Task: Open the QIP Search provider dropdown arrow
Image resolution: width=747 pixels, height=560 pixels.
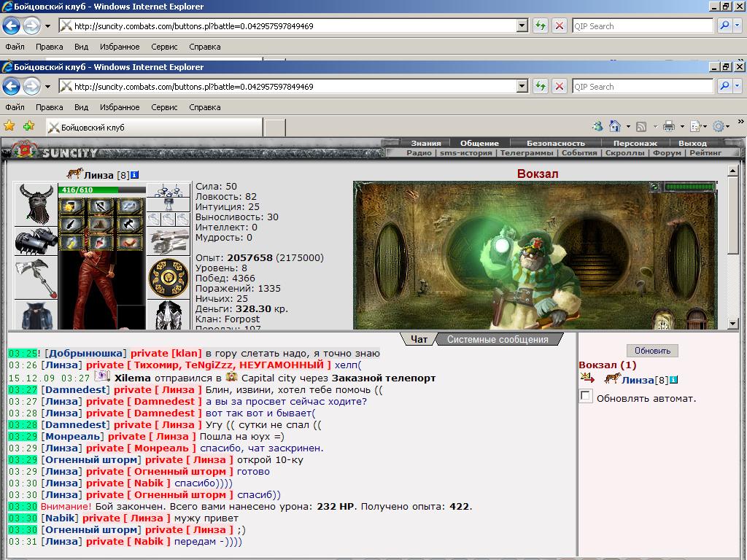Action: (x=738, y=86)
